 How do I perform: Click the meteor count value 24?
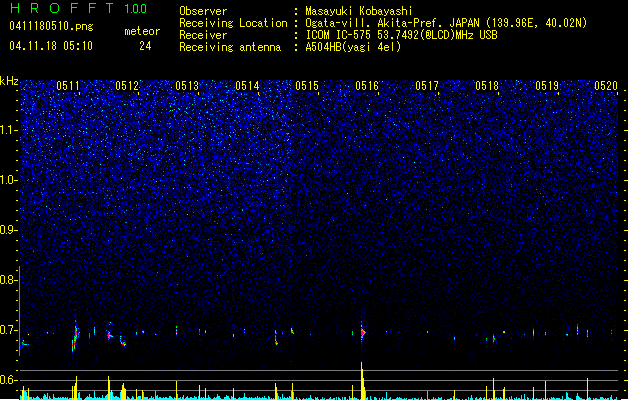145,46
